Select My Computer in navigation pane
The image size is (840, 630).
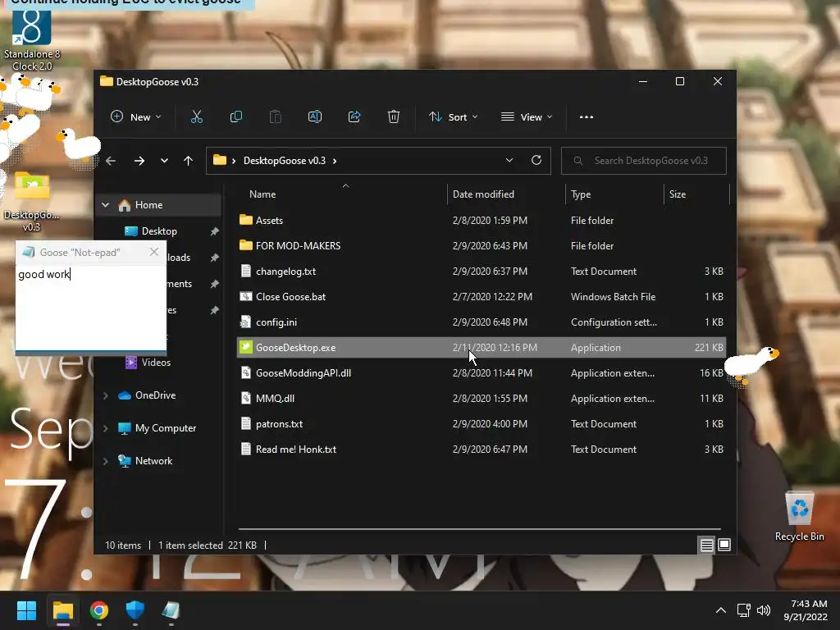(166, 428)
